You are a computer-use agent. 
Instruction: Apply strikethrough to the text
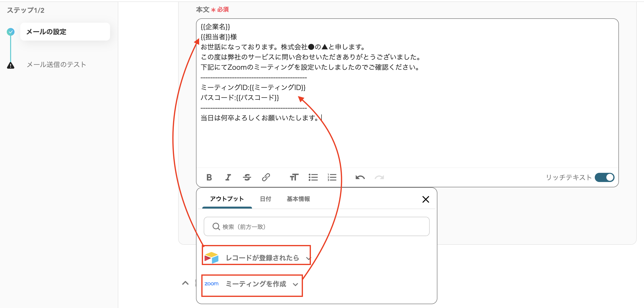click(x=247, y=177)
